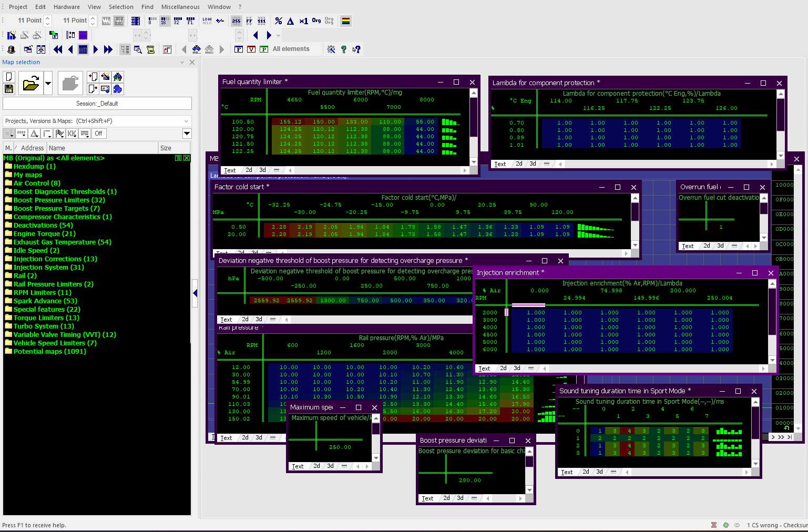Click the hat icon in the bottom toolbar
808x532 pixels.
[12, 49]
